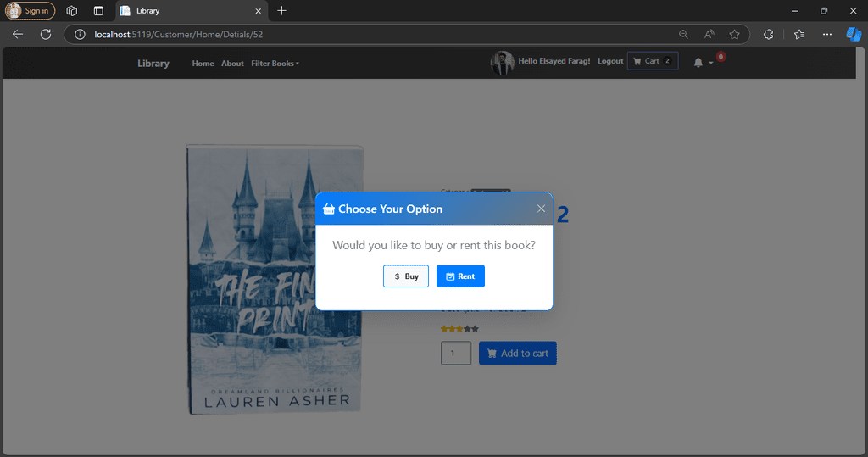Screen dimensions: 868x457
Task: Click the read aloud icon
Action: tap(709, 35)
